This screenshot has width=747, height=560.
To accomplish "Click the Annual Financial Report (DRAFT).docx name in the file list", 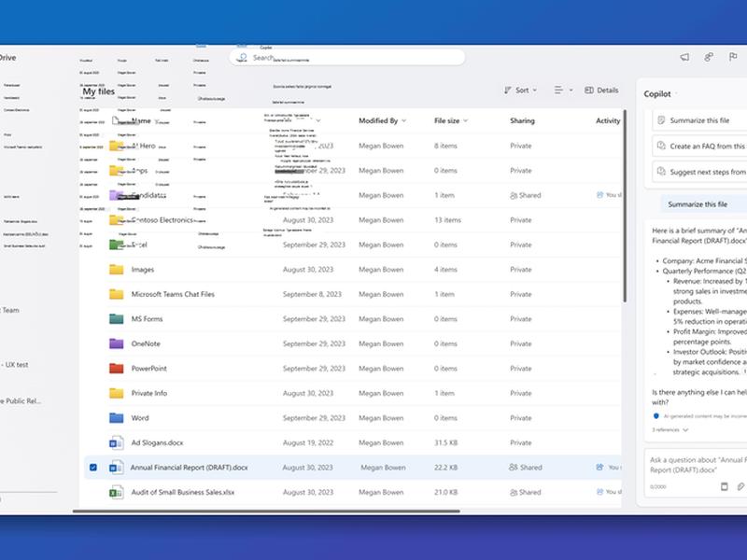I will click(x=190, y=468).
